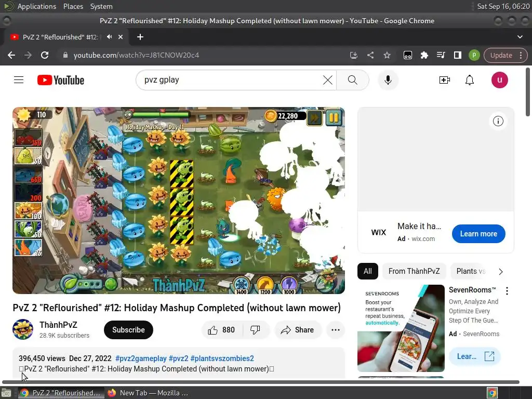Screen dimensions: 532x399
Task: Go back using the browser back arrow
Action: click(11, 55)
